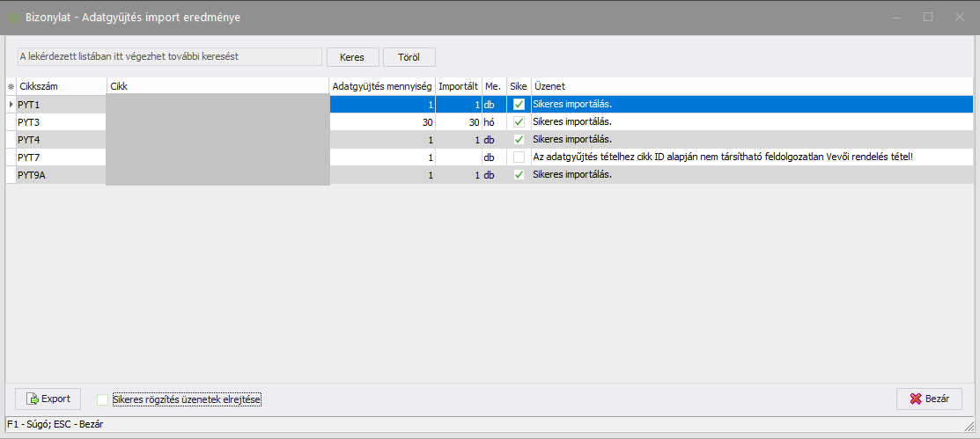Image resolution: width=980 pixels, height=439 pixels.
Task: Click the Importált column header
Action: [458, 86]
